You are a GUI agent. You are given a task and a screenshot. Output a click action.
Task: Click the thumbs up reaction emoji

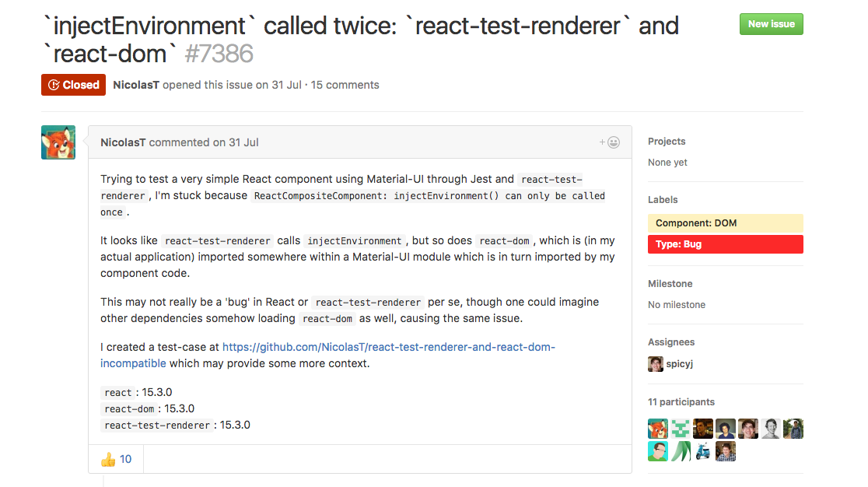(x=108, y=459)
